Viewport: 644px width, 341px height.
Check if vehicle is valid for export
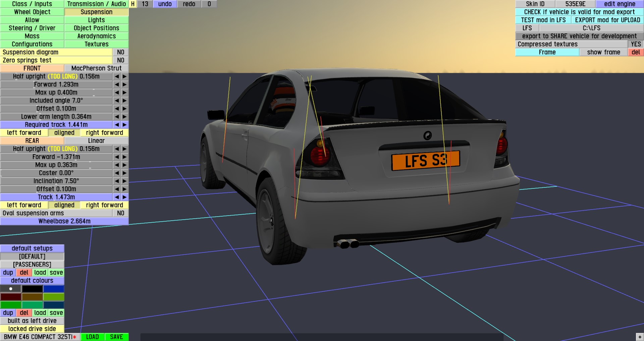tap(580, 12)
